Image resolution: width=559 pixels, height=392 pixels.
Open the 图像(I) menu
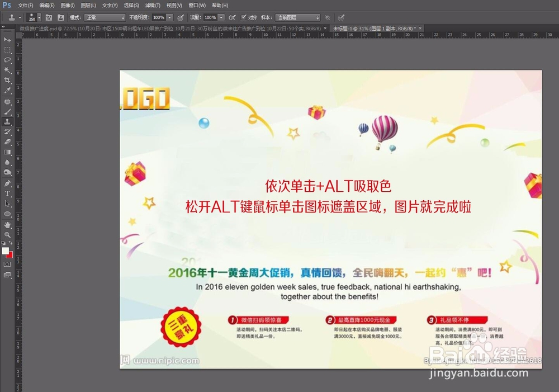(68, 6)
